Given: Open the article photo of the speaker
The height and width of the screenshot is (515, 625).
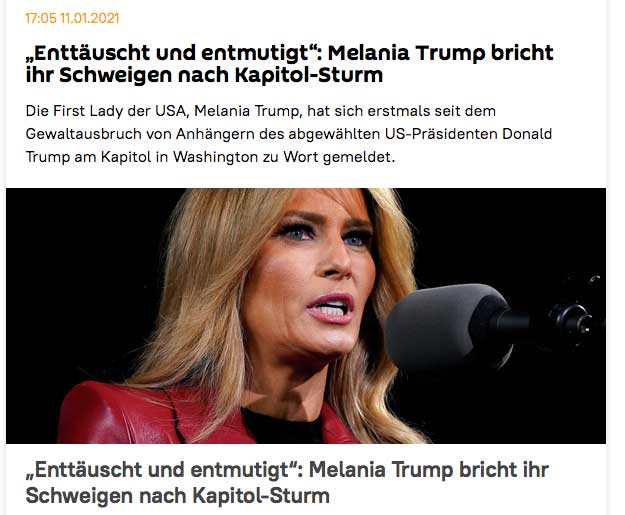Looking at the screenshot, I should [x=306, y=316].
